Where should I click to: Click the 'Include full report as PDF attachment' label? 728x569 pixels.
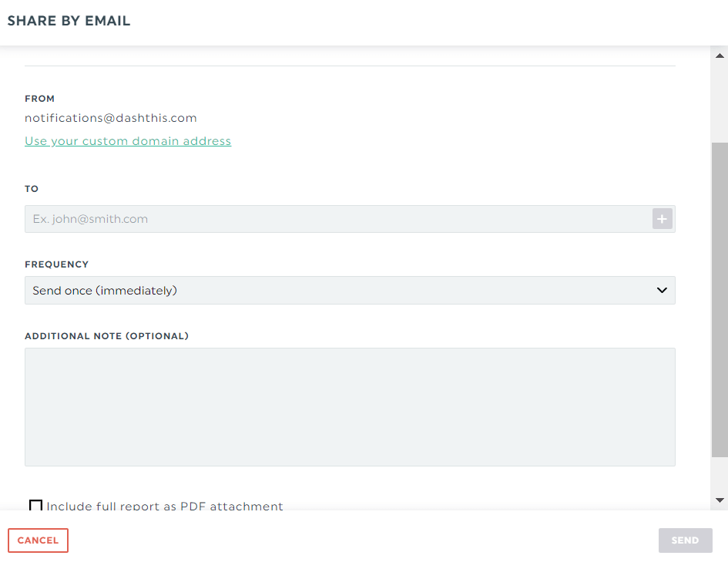[x=164, y=506]
